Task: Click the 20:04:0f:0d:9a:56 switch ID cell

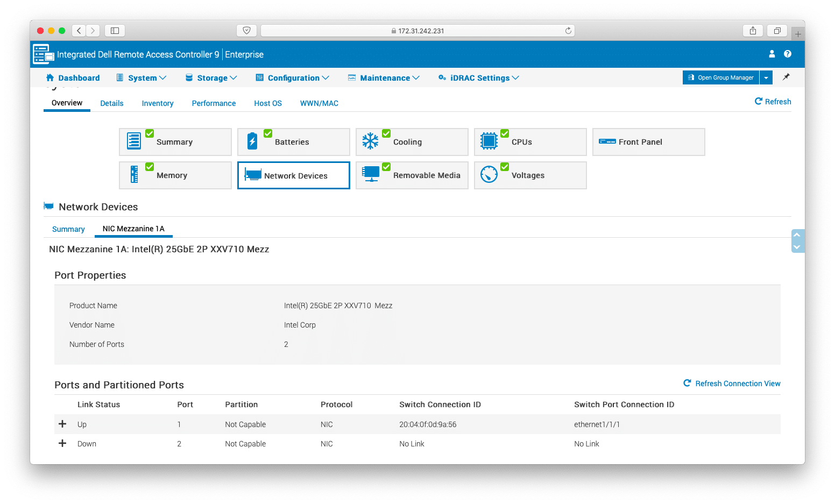Action: pos(428,424)
